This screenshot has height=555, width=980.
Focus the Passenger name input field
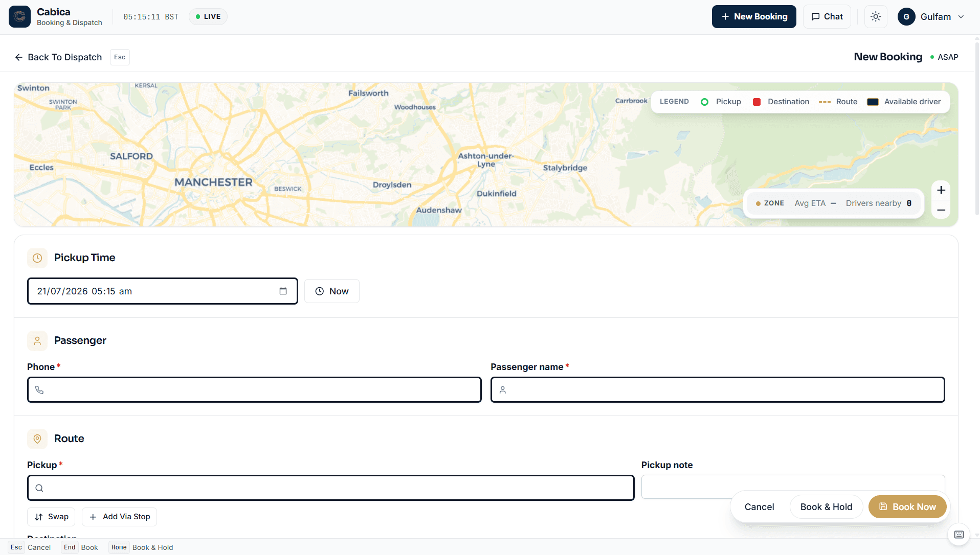pos(718,390)
